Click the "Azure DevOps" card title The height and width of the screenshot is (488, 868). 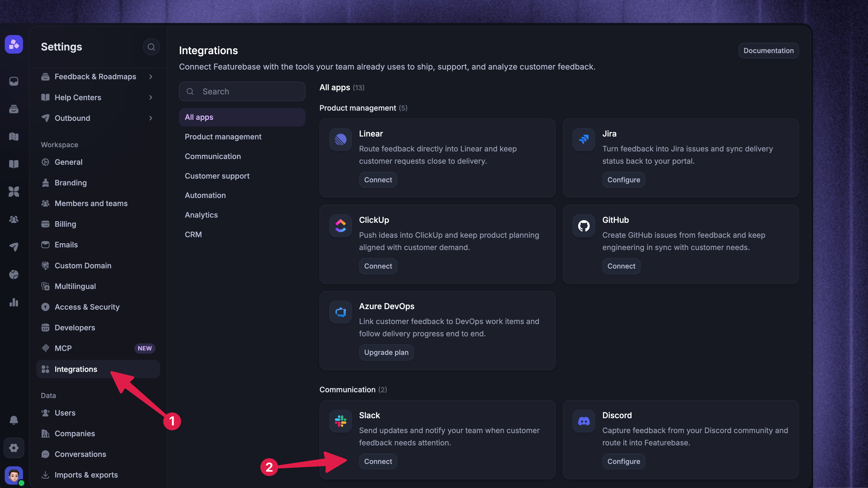point(386,306)
